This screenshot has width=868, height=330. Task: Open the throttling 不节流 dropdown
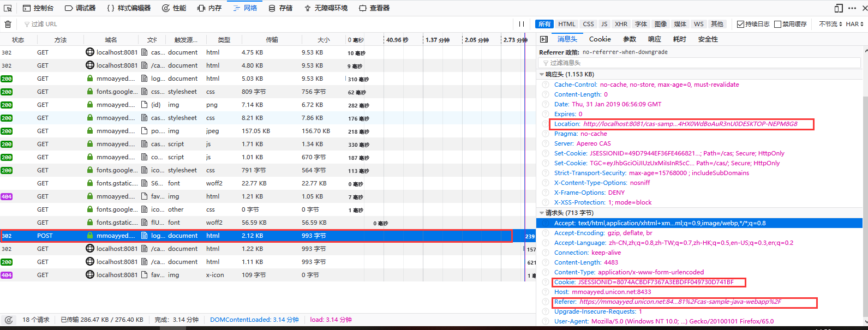pos(831,24)
